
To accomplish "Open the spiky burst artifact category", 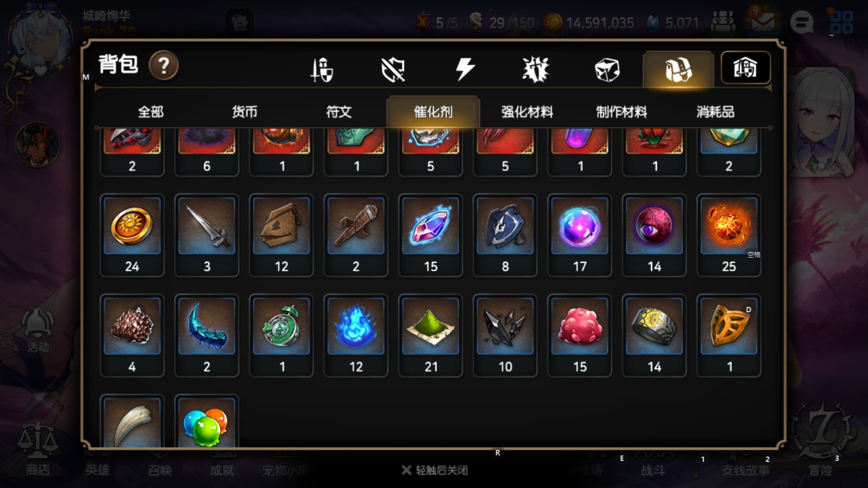I will [536, 70].
